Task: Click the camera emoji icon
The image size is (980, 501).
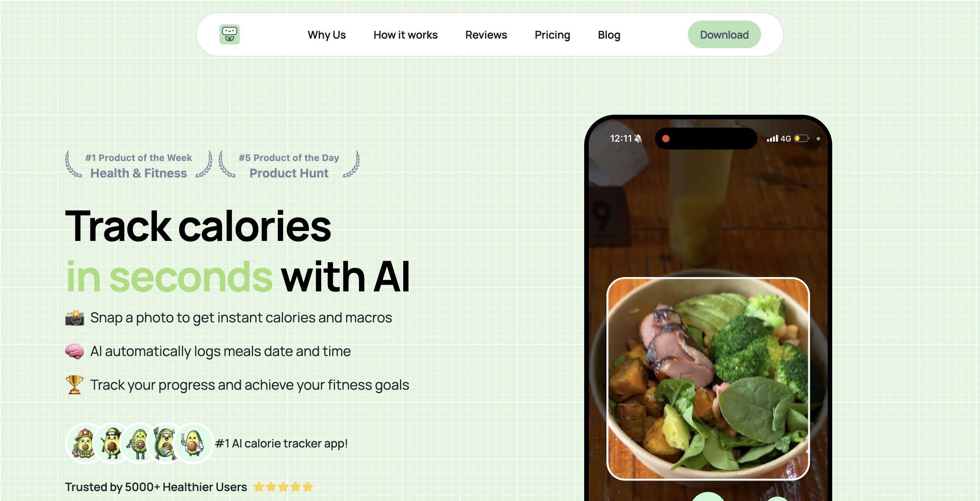Action: (x=74, y=317)
